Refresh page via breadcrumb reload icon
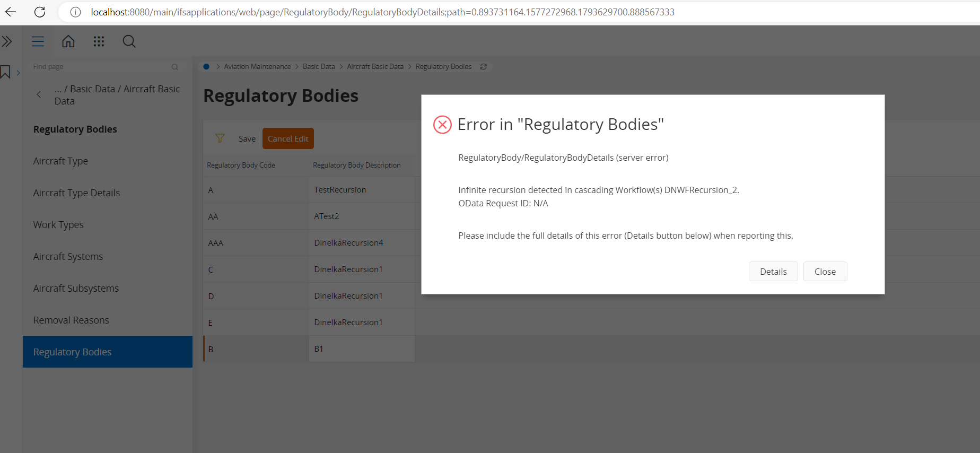This screenshot has height=453, width=980. click(x=484, y=67)
